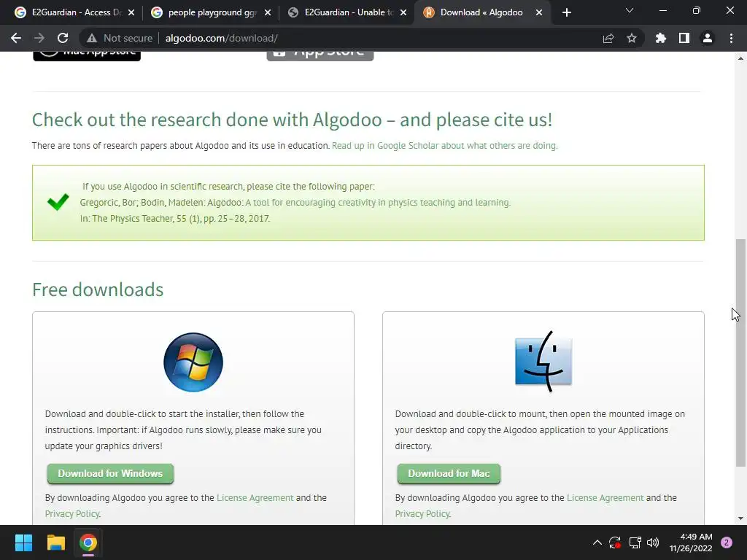The width and height of the screenshot is (747, 560).
Task: Open the Google Scholar research link
Action: click(444, 146)
